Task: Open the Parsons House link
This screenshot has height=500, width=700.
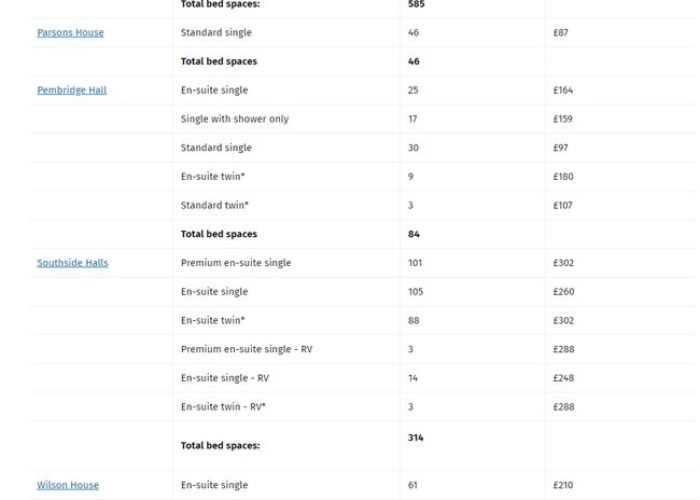Action: click(x=71, y=33)
